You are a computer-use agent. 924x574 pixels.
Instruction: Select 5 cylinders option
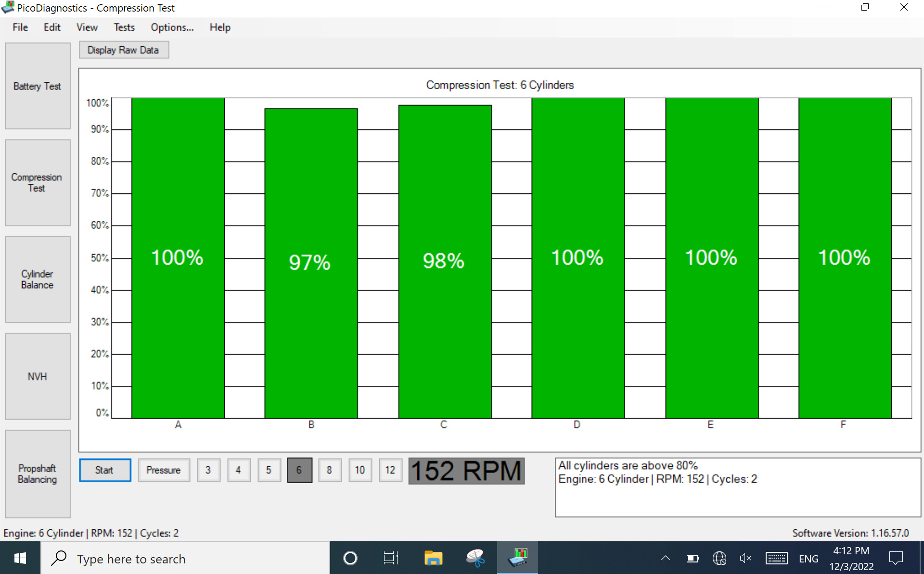click(269, 470)
